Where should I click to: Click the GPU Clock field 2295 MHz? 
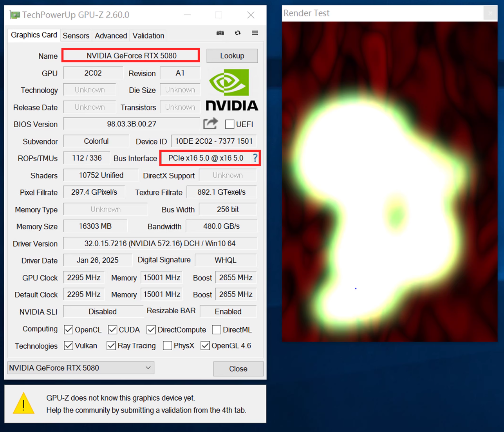click(x=84, y=278)
